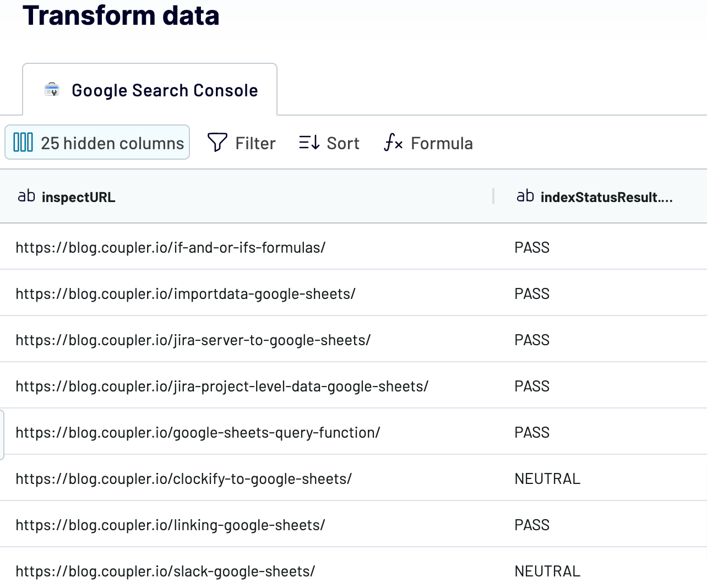
Task: Open the Google Search Console tab
Action: pos(150,90)
